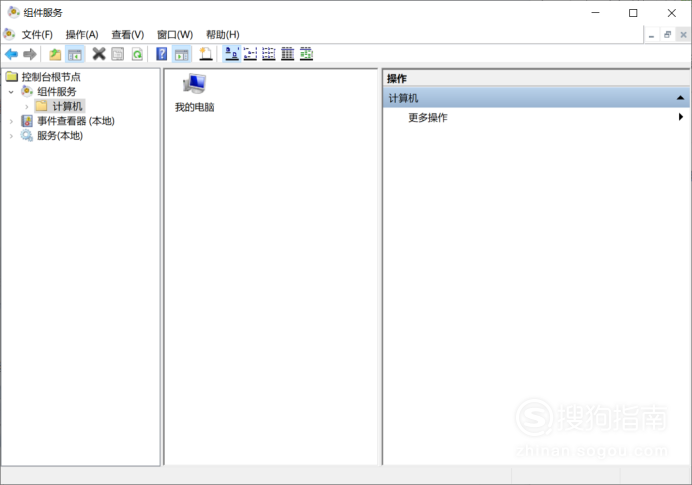692x485 pixels.
Task: Open the 窗口(W) menu
Action: coord(175,34)
